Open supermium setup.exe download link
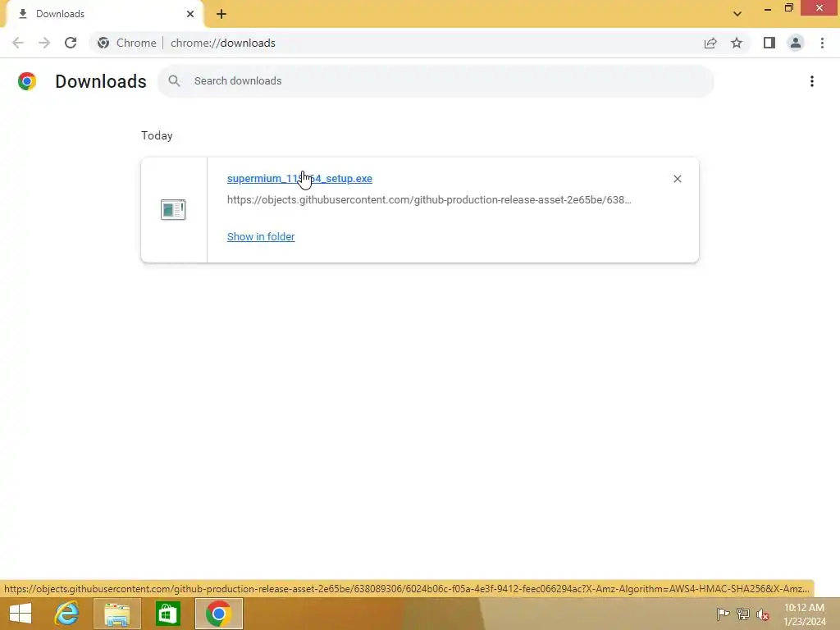The width and height of the screenshot is (840, 630). [x=299, y=178]
